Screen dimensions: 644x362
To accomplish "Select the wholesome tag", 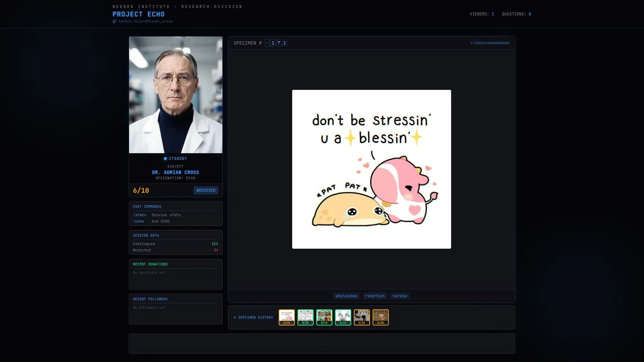I will click(347, 296).
